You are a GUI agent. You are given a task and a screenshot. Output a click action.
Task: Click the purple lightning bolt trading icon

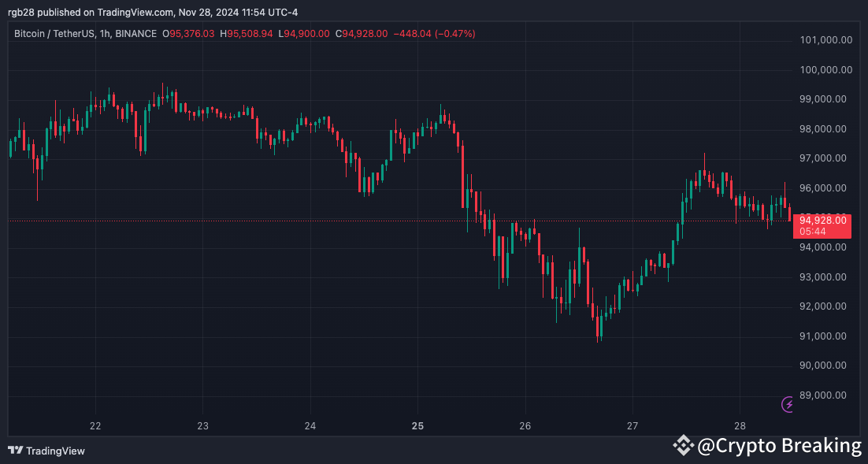[786, 404]
